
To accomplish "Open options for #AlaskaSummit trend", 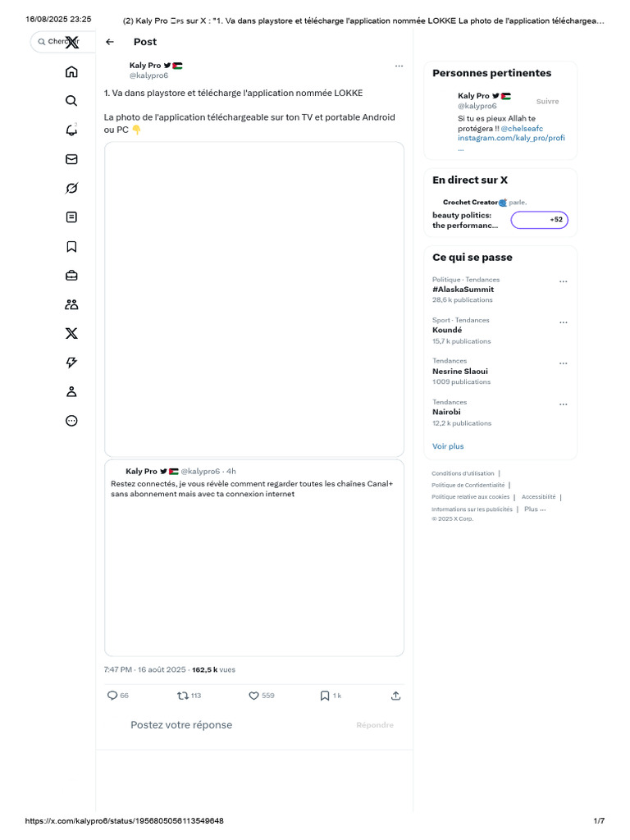I will tap(563, 281).
